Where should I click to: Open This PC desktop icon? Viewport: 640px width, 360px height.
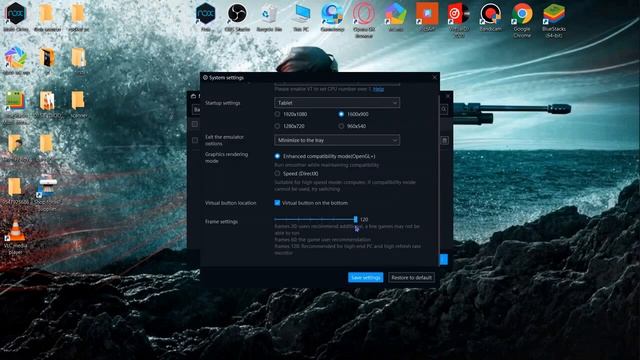301,17
